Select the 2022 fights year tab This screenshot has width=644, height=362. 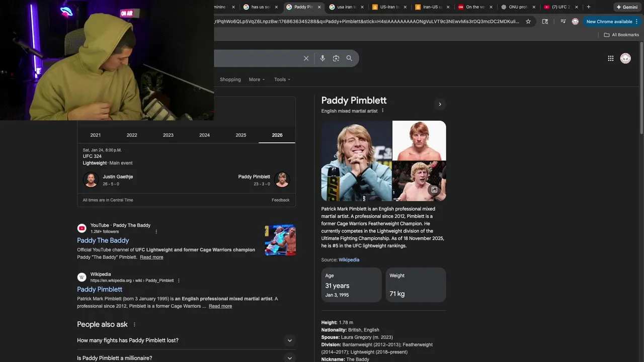(132, 135)
